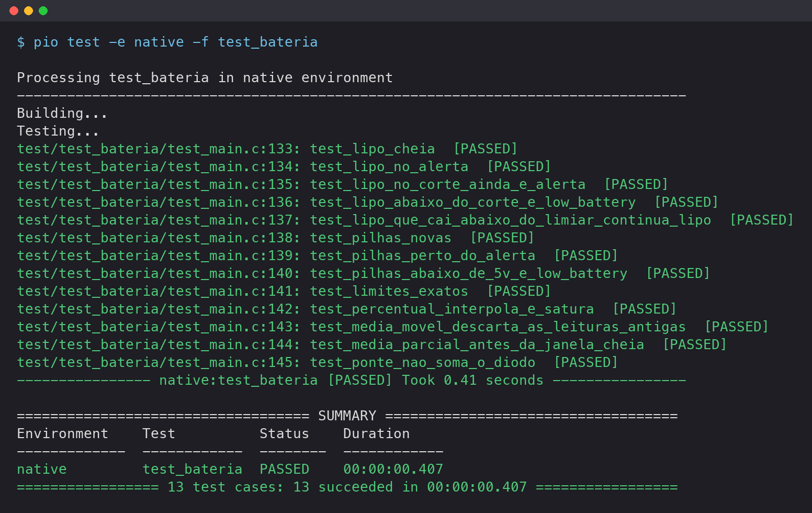This screenshot has height=513, width=812.
Task: Click test_pilhas_abaixo_de_5v_e_low_battery line
Action: 364,273
